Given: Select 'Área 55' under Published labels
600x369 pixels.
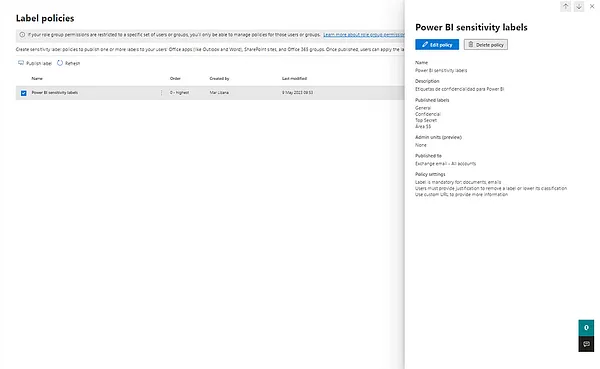Looking at the screenshot, I should coord(423,126).
